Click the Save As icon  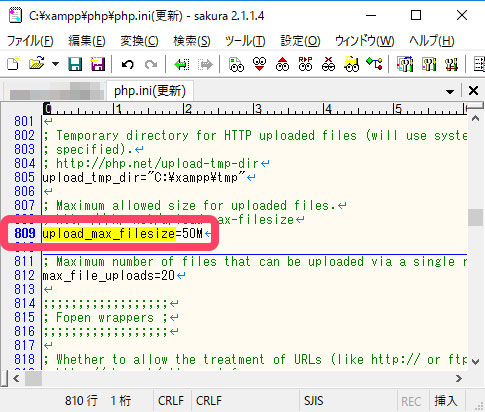tap(98, 64)
